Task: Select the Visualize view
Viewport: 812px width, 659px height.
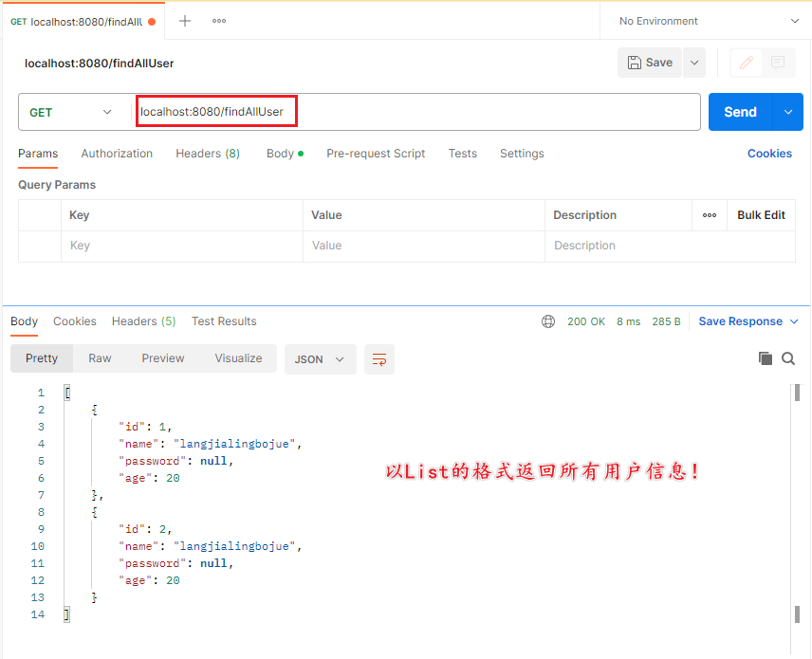Action: point(238,358)
